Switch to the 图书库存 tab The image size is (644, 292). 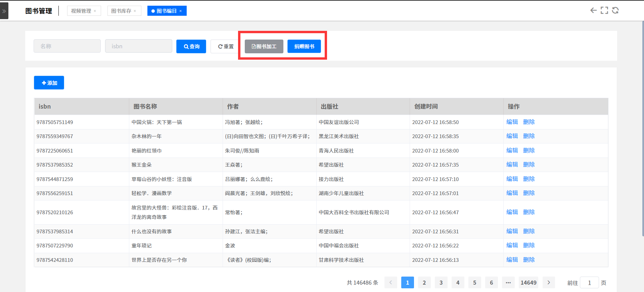121,11
